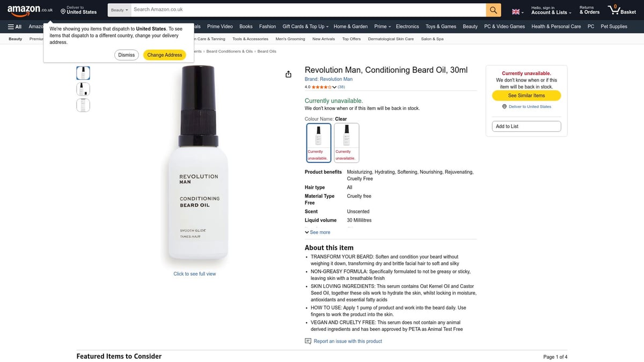This screenshot has height=362, width=644.
Task: Report an issue with this product
Action: 347,341
